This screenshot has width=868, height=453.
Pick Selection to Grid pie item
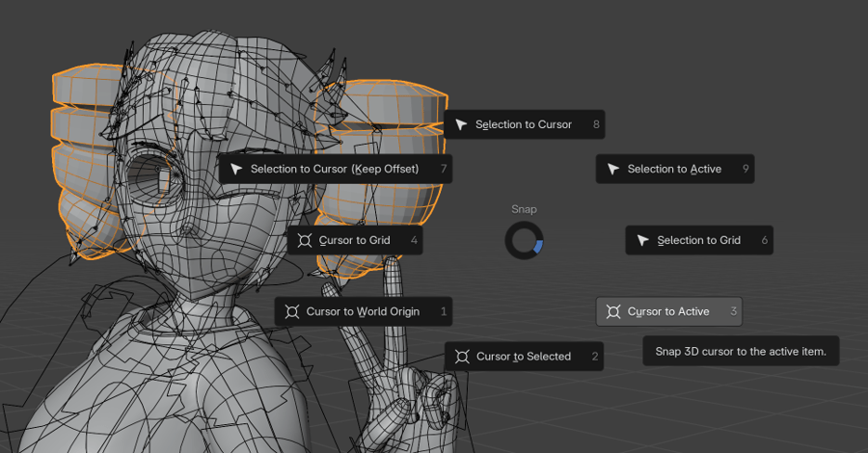click(699, 240)
